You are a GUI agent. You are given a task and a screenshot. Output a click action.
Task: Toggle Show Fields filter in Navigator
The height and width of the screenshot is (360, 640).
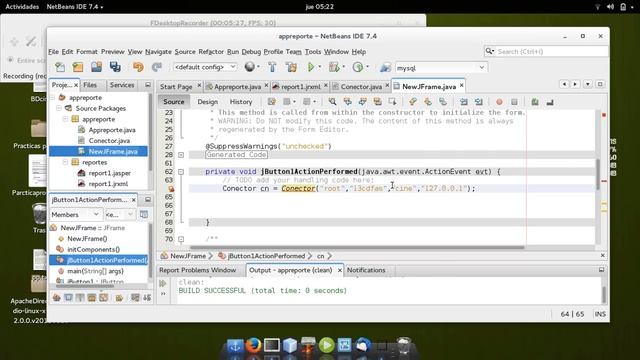pos(68,298)
